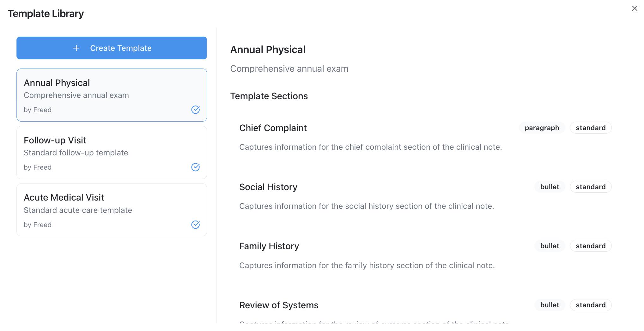Click the bullet tag on Review of Systems
Image resolution: width=644 pixels, height=331 pixels.
[550, 305]
